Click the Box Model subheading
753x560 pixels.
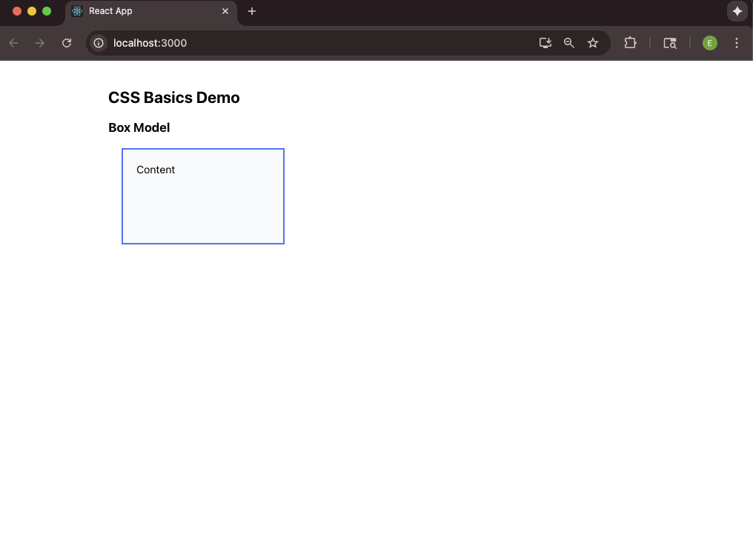(x=139, y=127)
